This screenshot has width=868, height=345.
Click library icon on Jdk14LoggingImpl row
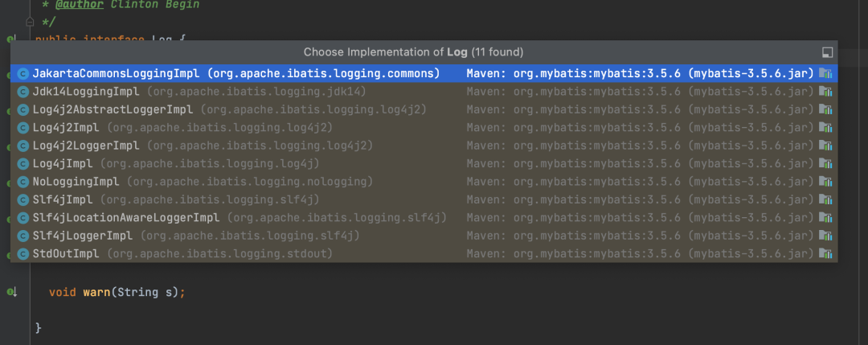(x=825, y=92)
